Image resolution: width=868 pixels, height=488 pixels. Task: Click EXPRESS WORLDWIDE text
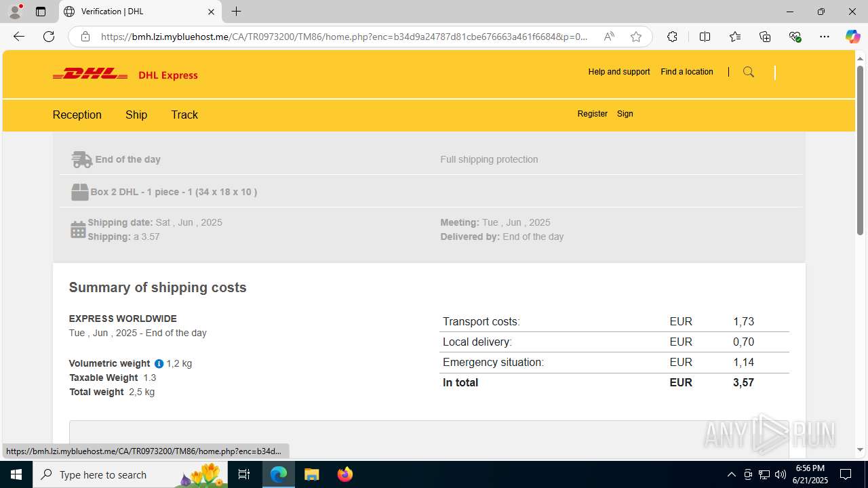pyautogui.click(x=123, y=319)
